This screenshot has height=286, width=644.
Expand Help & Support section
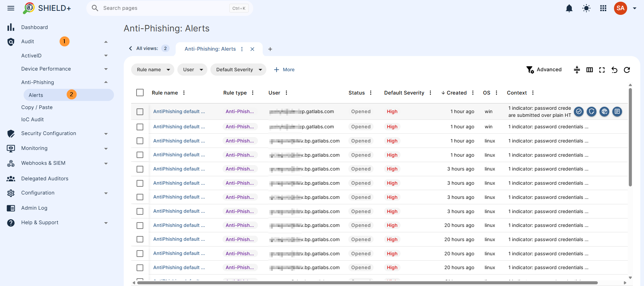coord(106,223)
